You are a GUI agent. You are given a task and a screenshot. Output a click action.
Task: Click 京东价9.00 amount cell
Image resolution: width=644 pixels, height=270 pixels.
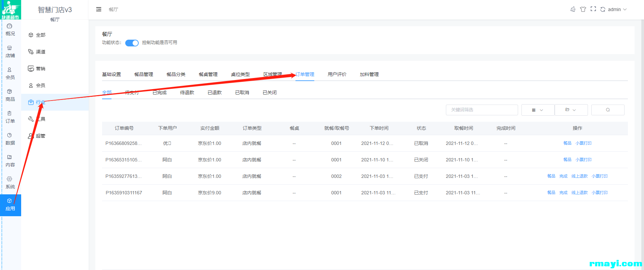pyautogui.click(x=210, y=193)
